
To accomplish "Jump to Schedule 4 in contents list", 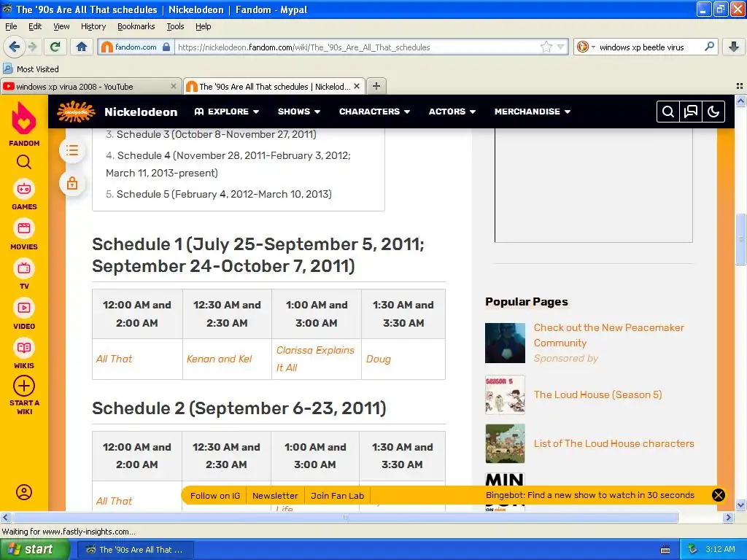I will click(228, 164).
